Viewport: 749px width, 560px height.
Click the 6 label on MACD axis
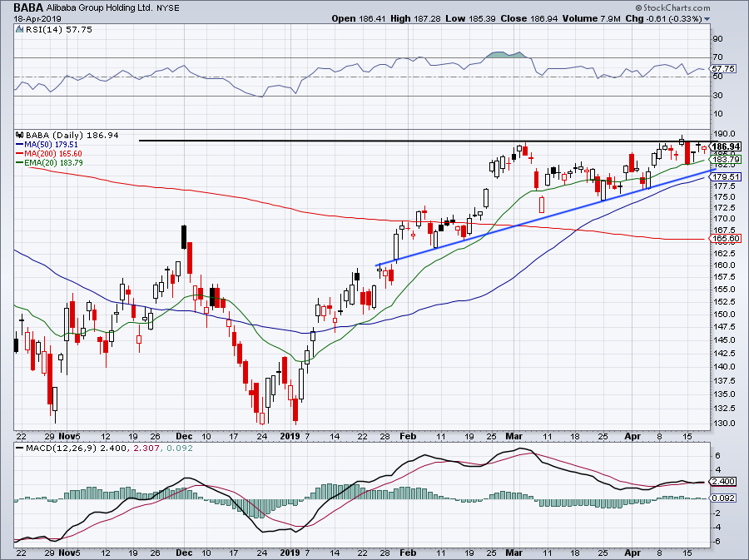[718, 455]
